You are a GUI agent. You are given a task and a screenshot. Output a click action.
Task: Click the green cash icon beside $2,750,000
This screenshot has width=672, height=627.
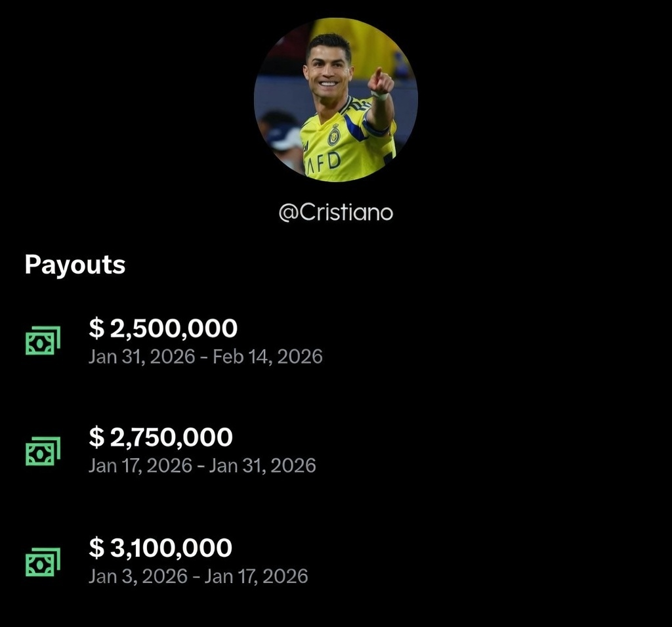click(43, 451)
